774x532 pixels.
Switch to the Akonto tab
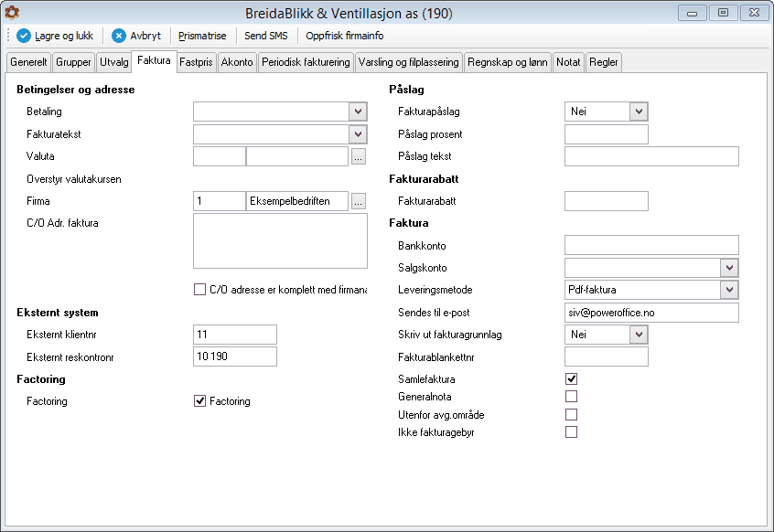coord(237,62)
